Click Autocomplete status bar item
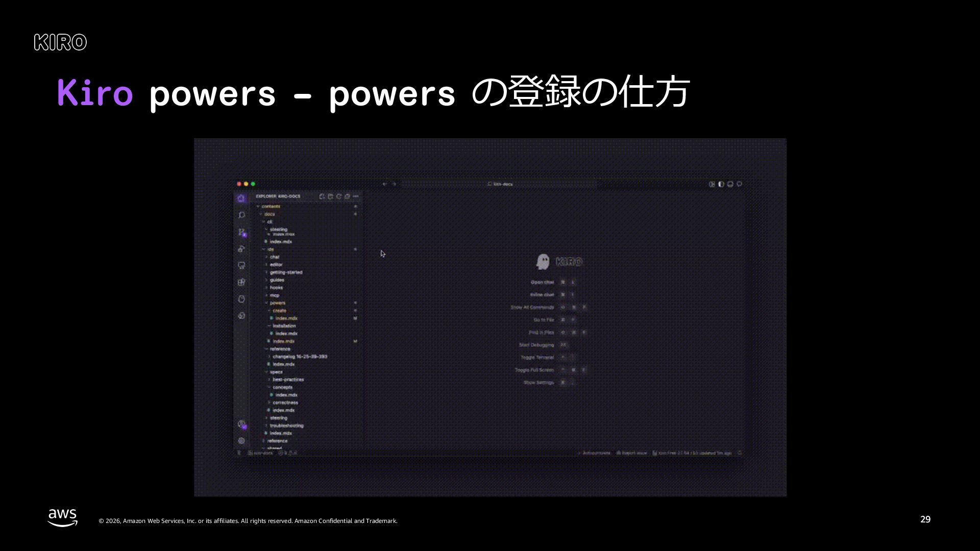The height and width of the screenshot is (551, 980). click(x=595, y=453)
